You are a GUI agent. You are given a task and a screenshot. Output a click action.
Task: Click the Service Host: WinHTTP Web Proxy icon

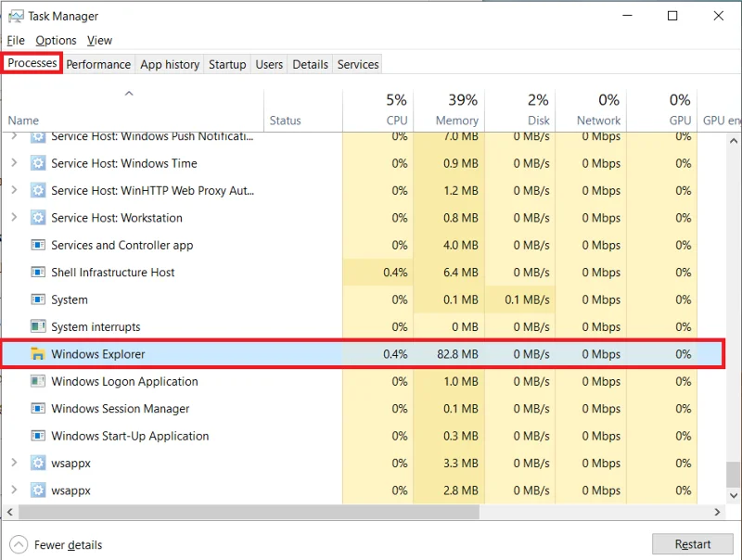(x=38, y=191)
